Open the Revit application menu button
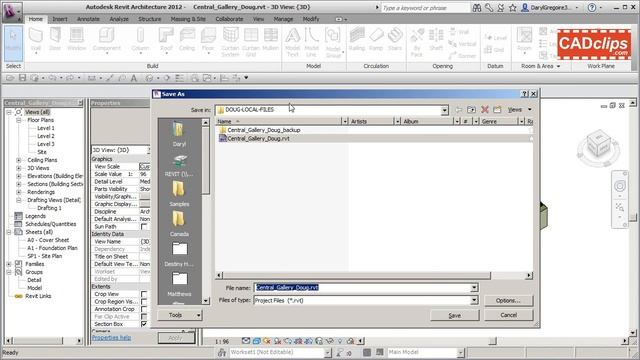The width and height of the screenshot is (640, 360). pyautogui.click(x=11, y=11)
